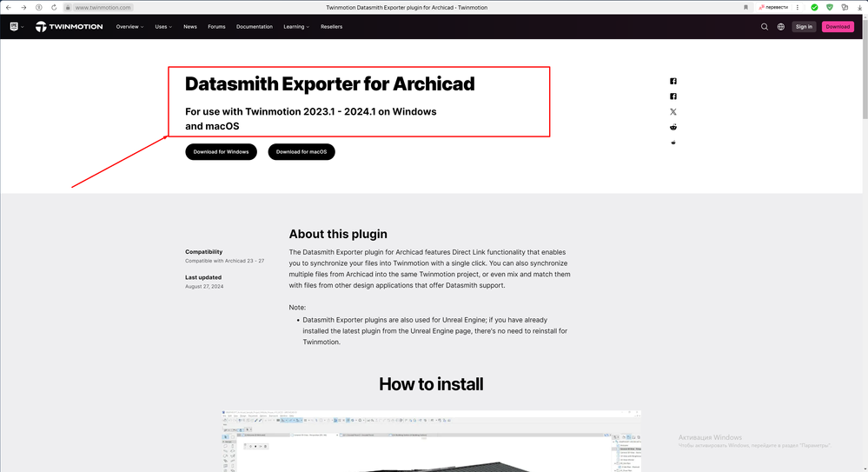Click the padlock site security icon
868x472 pixels.
tap(68, 8)
